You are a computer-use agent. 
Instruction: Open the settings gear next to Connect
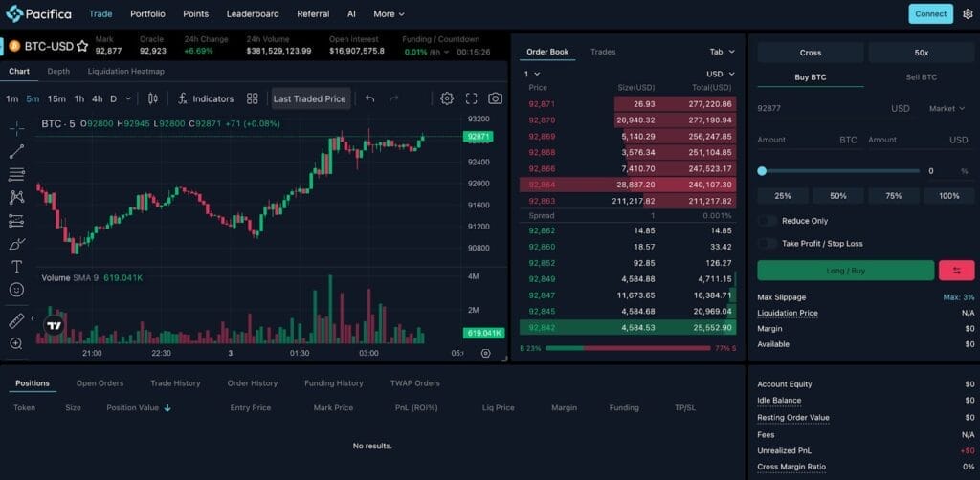(969, 13)
